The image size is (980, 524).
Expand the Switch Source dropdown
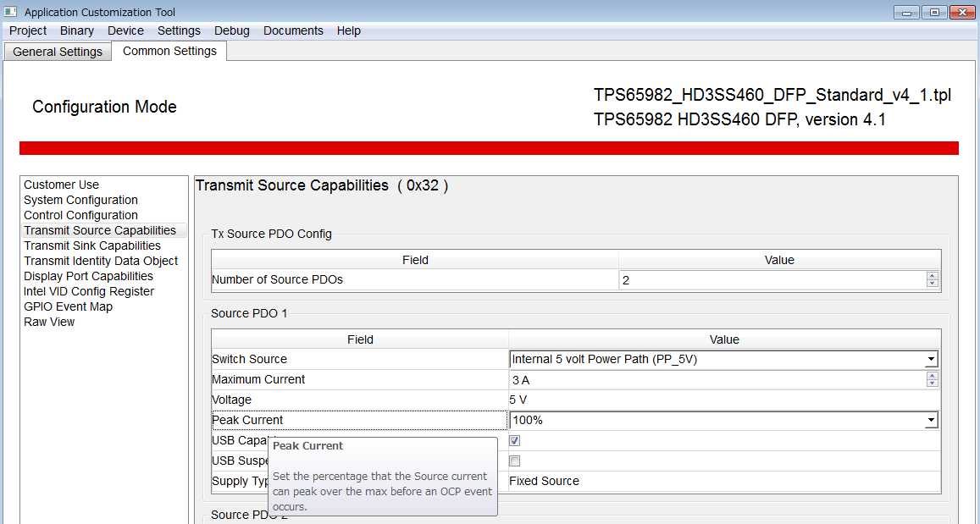[x=931, y=360]
